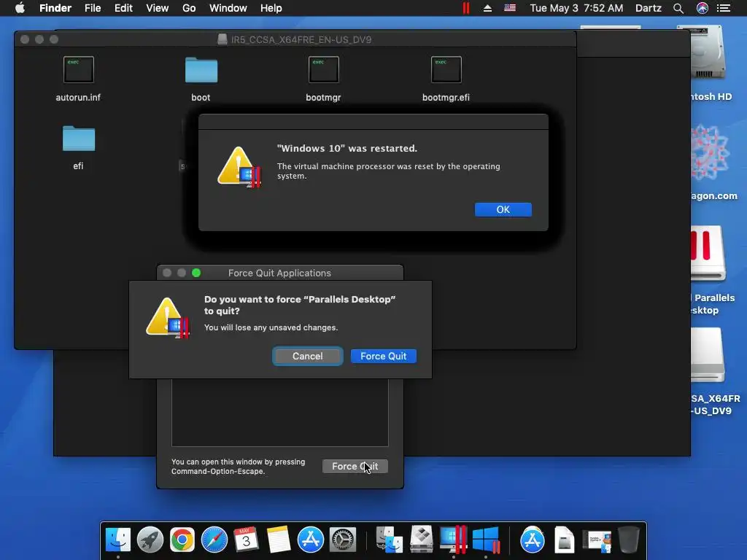This screenshot has height=560, width=747.
Task: Open Calendar icon showing May 3
Action: coord(247,540)
